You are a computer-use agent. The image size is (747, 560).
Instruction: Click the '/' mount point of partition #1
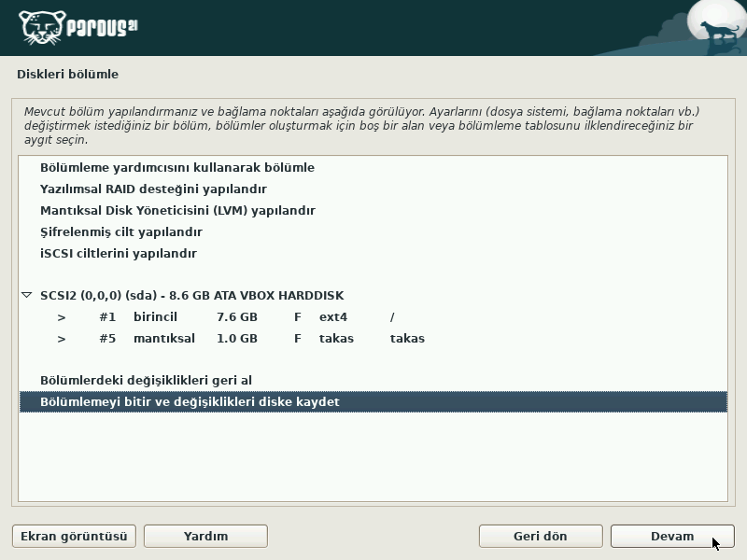(x=392, y=317)
